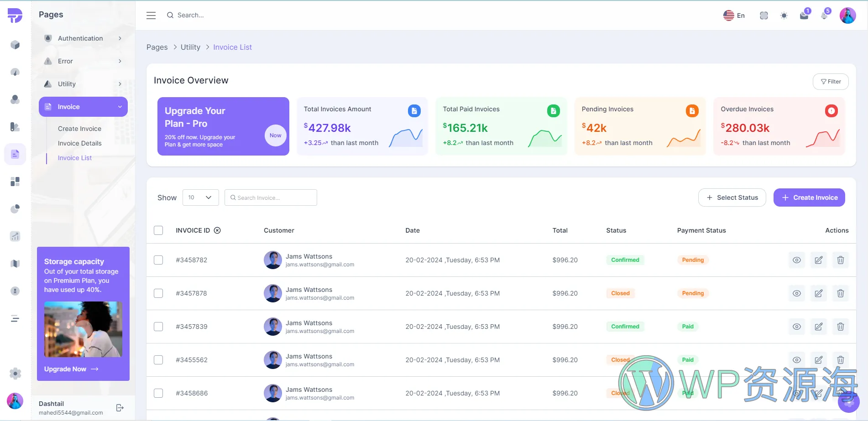Open the En language selector
This screenshot has height=421, width=868.
tap(734, 16)
